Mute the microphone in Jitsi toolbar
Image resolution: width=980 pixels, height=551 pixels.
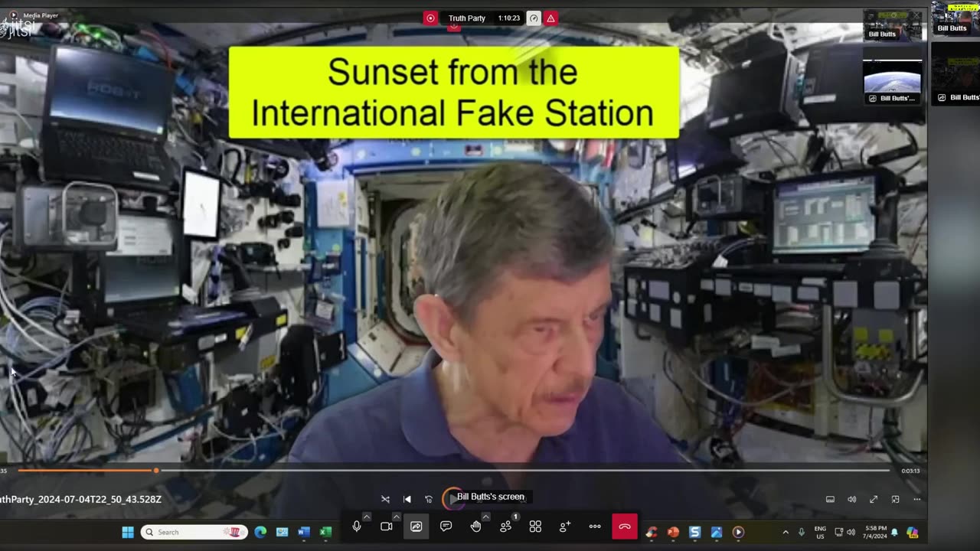tap(357, 527)
